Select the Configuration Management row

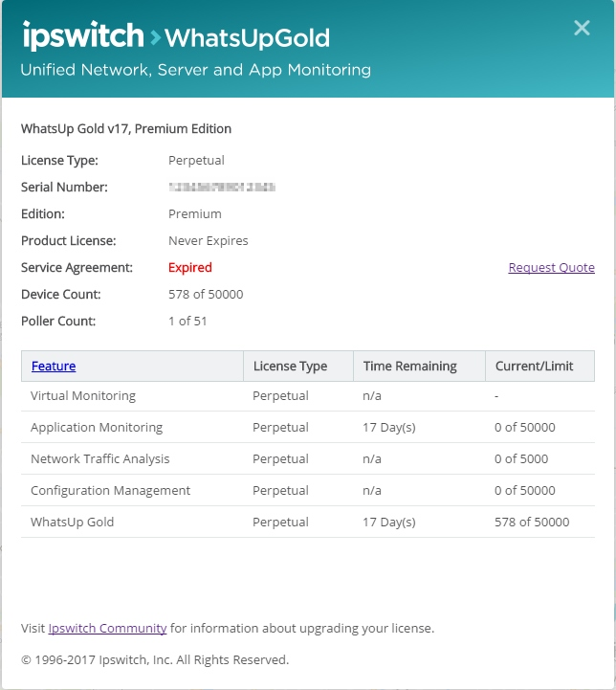coord(110,491)
